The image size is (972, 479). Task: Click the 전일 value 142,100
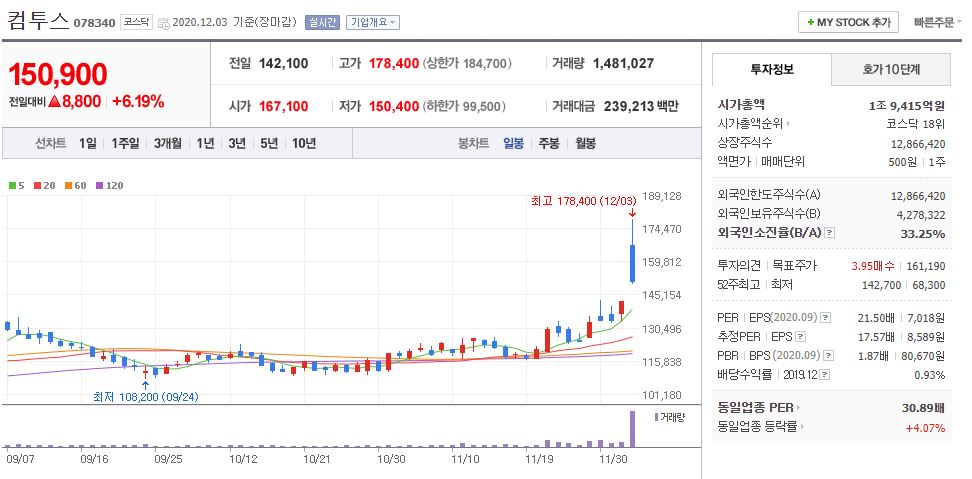click(283, 63)
